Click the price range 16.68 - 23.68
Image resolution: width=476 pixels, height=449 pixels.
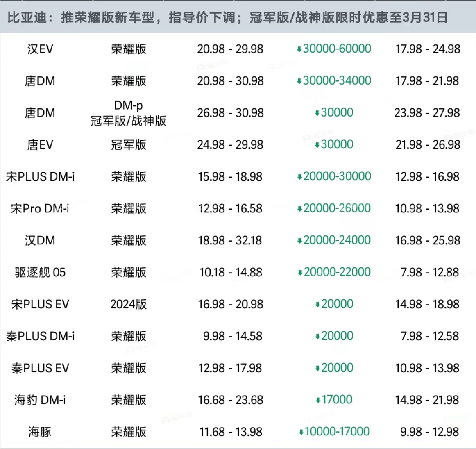(231, 401)
